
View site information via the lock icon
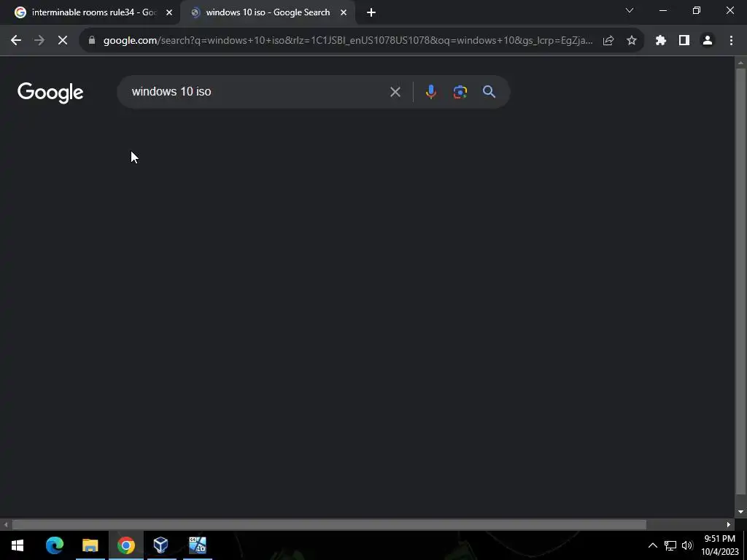click(x=92, y=41)
